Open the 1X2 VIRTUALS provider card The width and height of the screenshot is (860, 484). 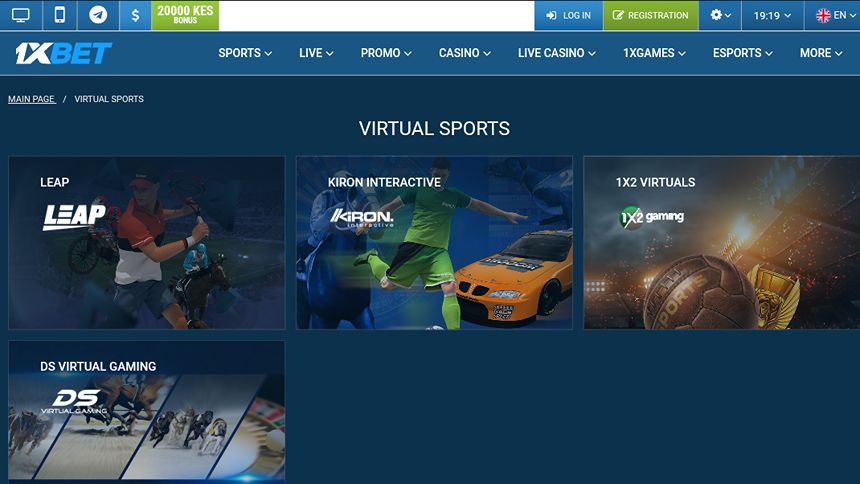coord(722,243)
